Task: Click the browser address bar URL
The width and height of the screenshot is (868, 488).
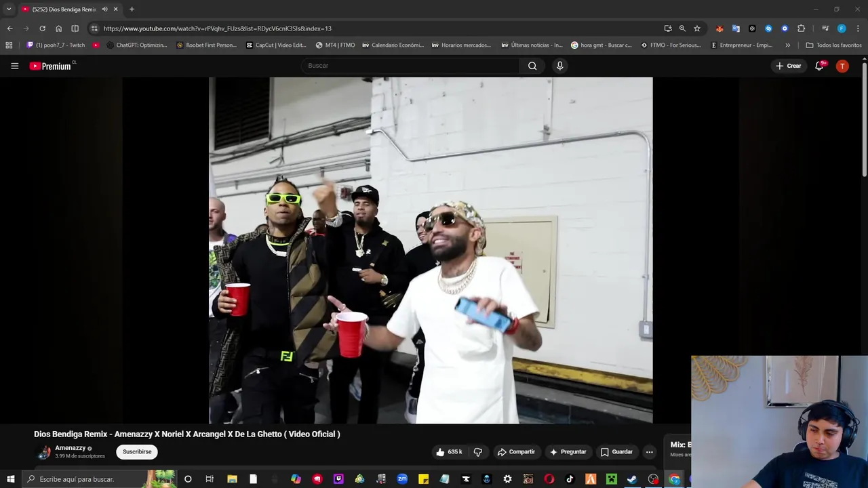Action: [217, 28]
